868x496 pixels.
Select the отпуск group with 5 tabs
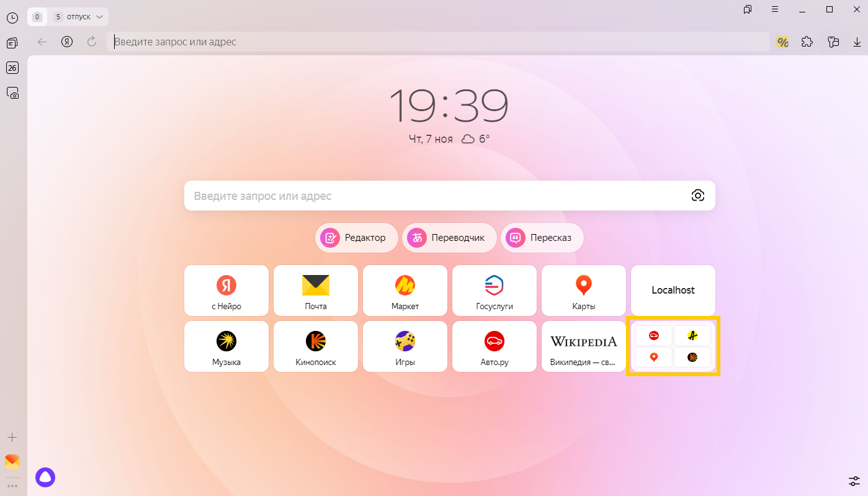[79, 17]
